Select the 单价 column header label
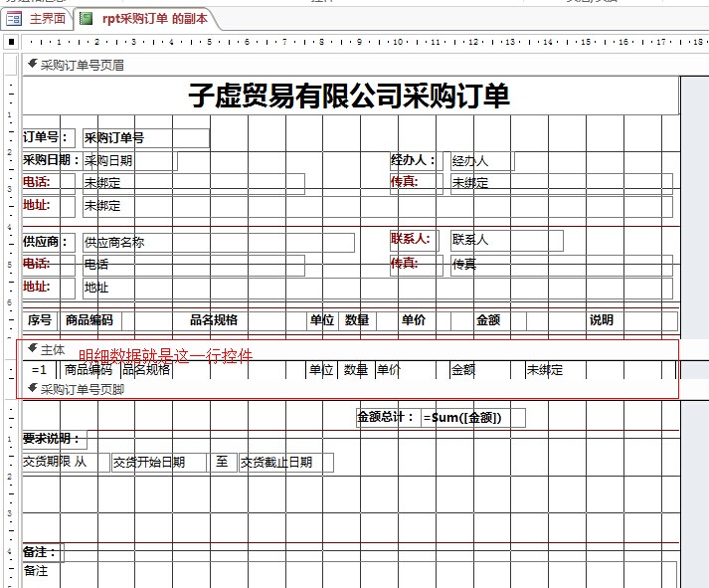This screenshot has height=588, width=709. click(x=414, y=320)
